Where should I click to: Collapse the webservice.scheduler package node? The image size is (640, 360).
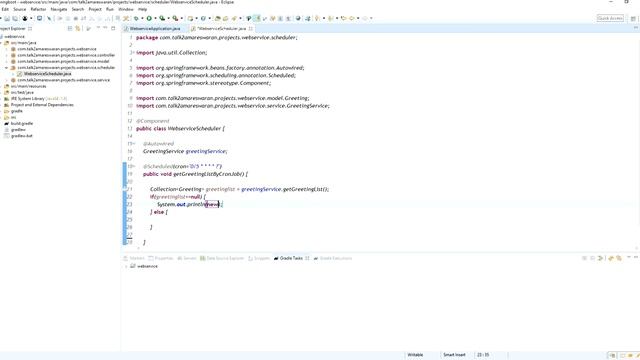pyautogui.click(x=6, y=68)
